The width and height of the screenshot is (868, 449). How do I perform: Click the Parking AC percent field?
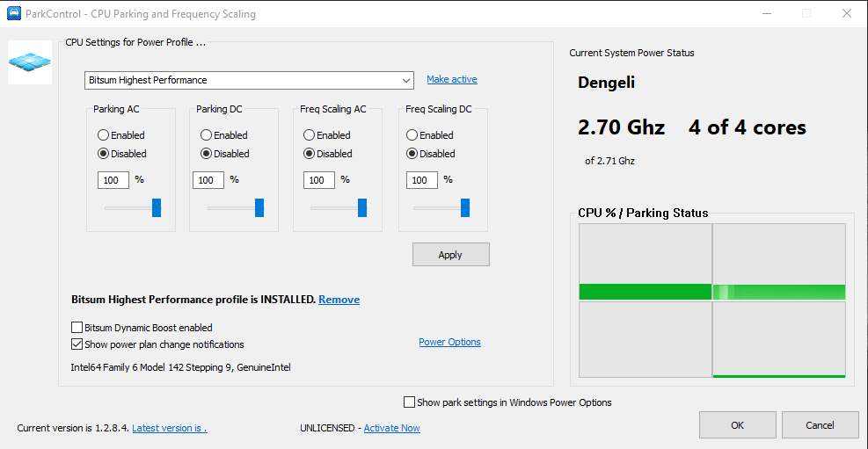(x=113, y=180)
